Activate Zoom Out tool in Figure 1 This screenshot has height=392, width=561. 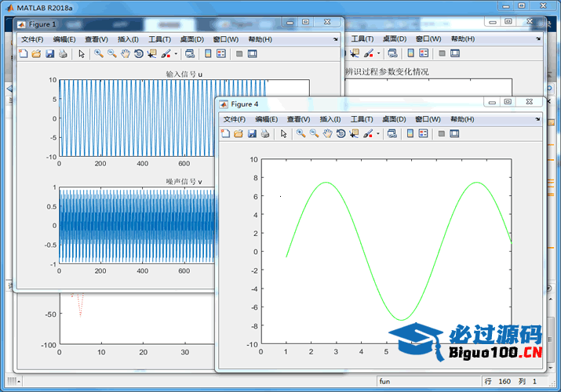pos(112,54)
